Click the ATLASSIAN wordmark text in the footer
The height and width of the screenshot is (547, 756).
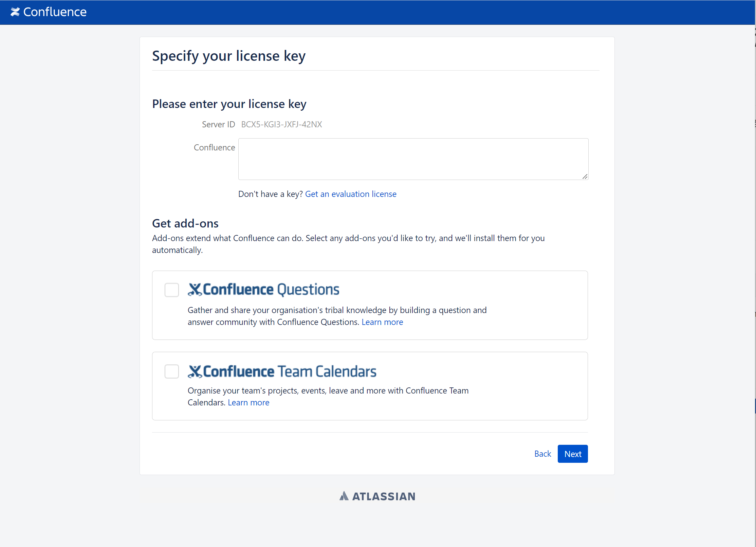click(384, 496)
